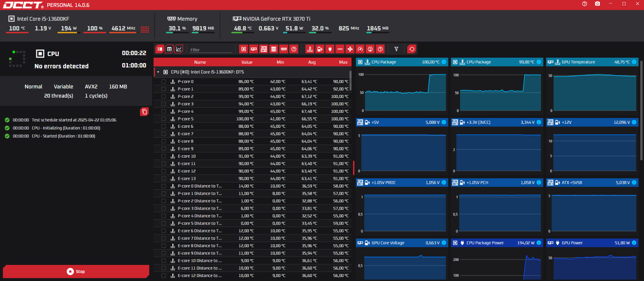Switch to table-only monitoring view
Screen dimensions: 644x281
[169, 49]
